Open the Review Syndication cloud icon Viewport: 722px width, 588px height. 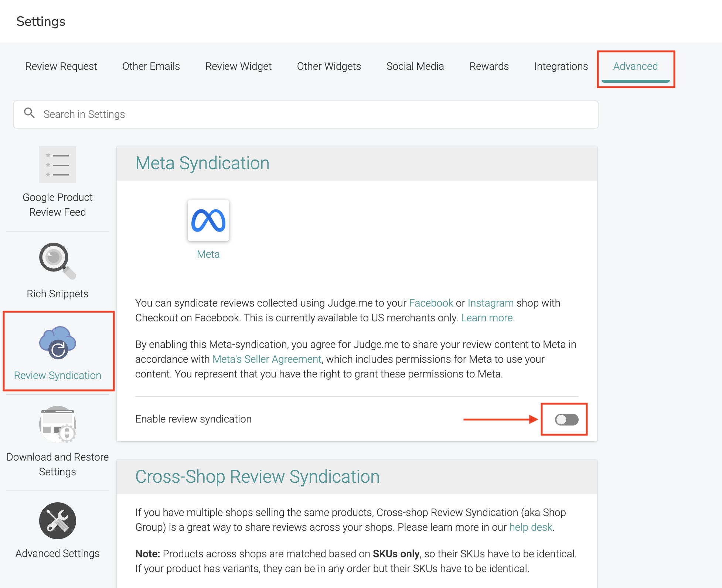tap(57, 343)
